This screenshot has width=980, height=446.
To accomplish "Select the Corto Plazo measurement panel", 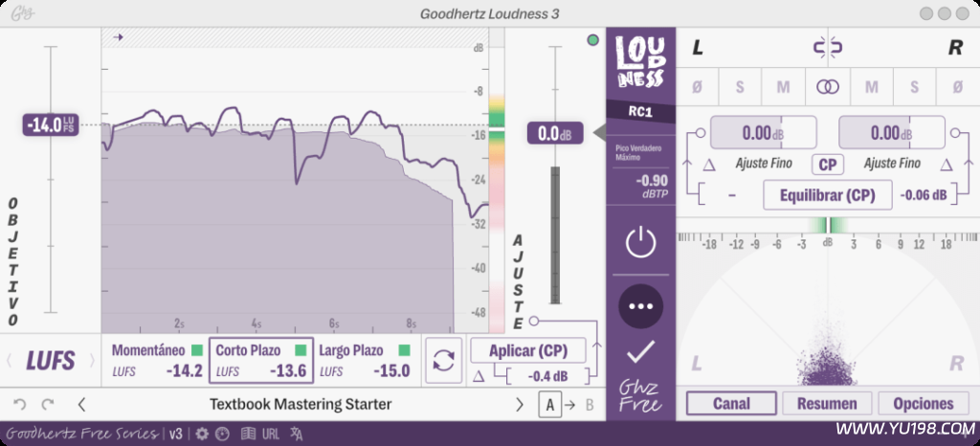I will point(260,361).
